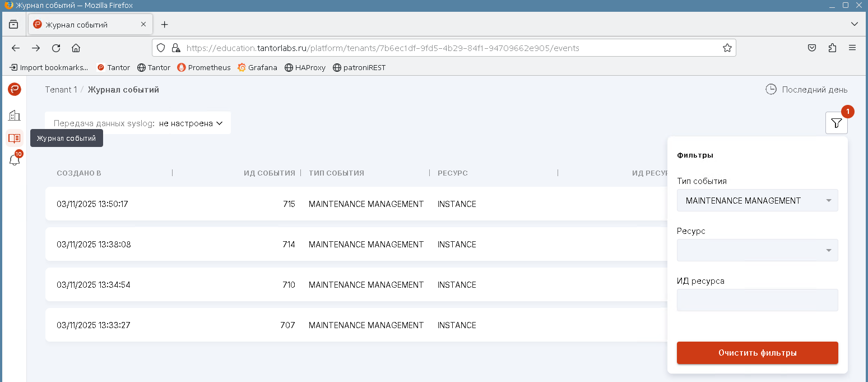Viewport: 868px width, 382px height.
Task: Go to Tenant 1 breadcrumb link
Action: pyautogui.click(x=61, y=90)
